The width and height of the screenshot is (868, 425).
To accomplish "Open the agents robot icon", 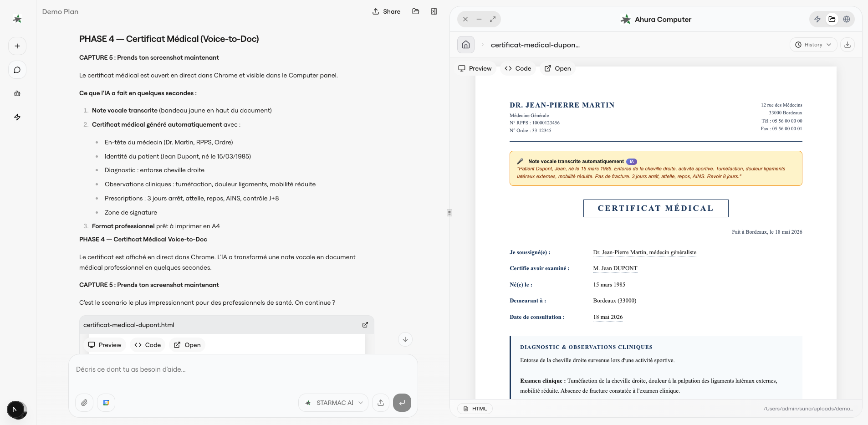I will tap(17, 93).
